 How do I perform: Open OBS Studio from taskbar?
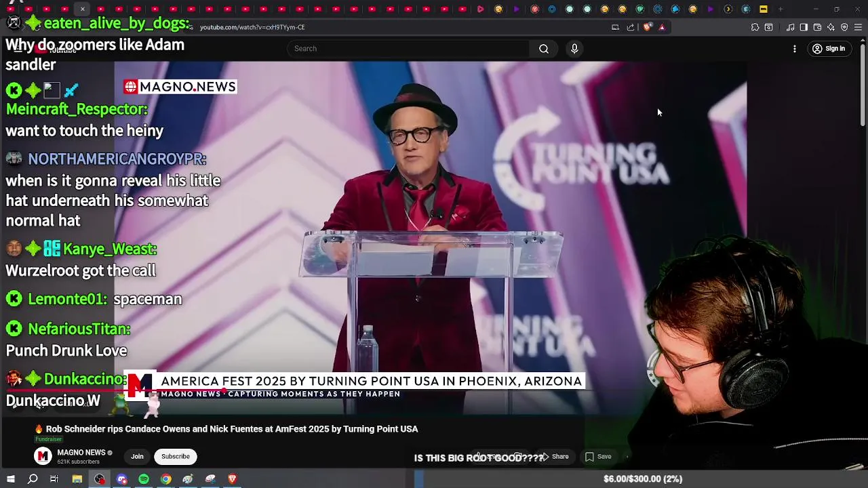pos(100,479)
